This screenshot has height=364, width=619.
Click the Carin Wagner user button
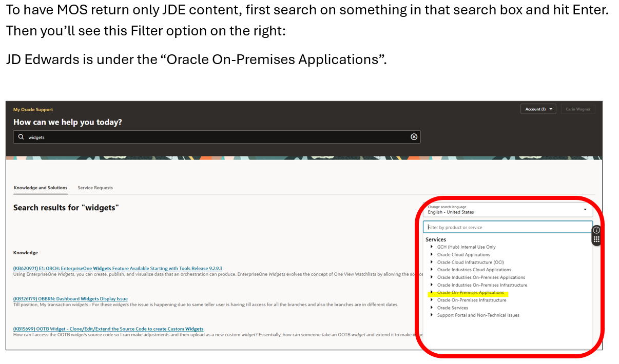(x=577, y=109)
